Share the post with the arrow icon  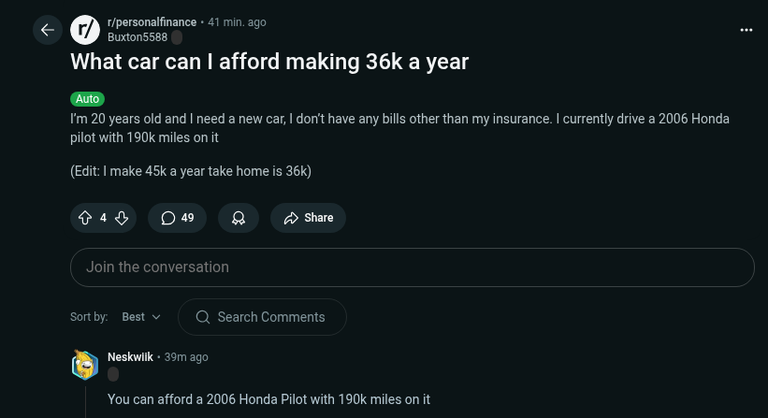pos(291,218)
